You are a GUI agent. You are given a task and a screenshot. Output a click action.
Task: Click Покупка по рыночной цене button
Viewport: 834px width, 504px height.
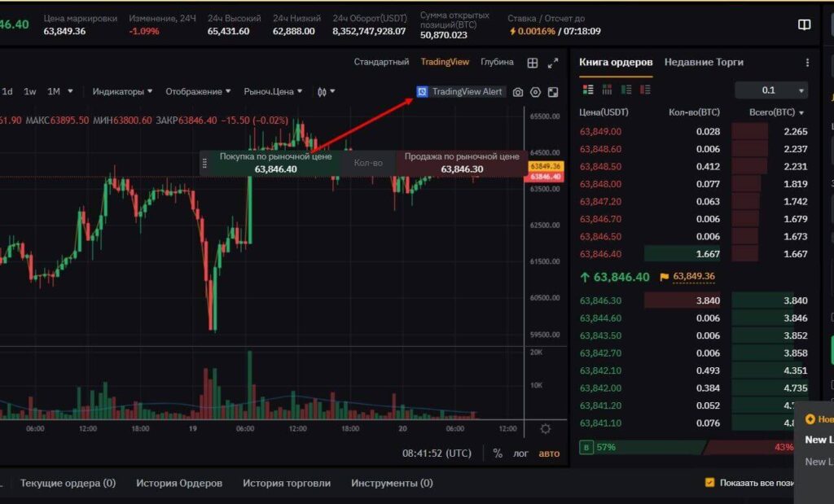pos(275,163)
